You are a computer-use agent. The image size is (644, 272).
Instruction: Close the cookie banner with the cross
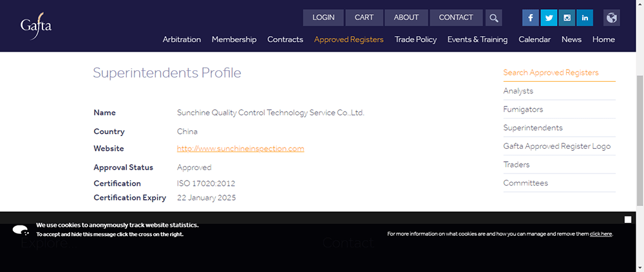[x=627, y=220]
